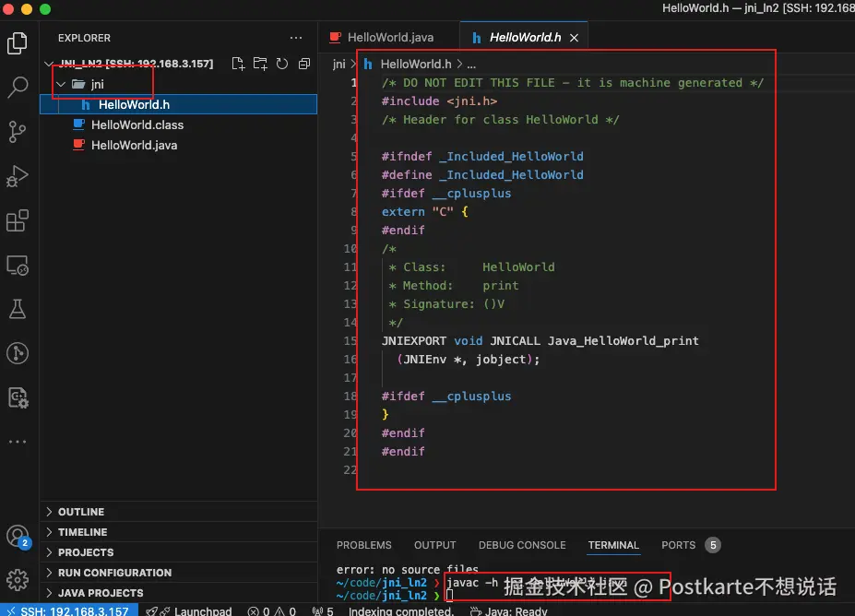
Task: Open the Source Control view
Action: click(18, 132)
